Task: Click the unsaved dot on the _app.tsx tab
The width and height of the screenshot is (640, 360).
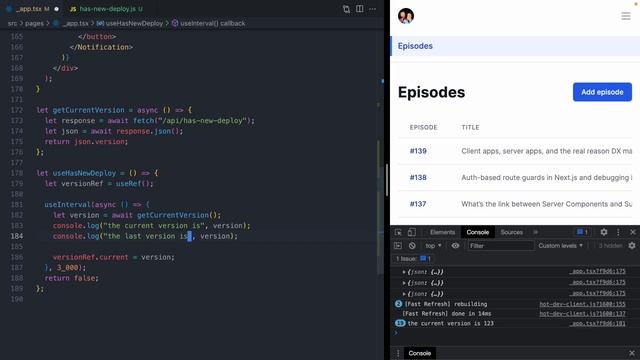Action: 56,9
